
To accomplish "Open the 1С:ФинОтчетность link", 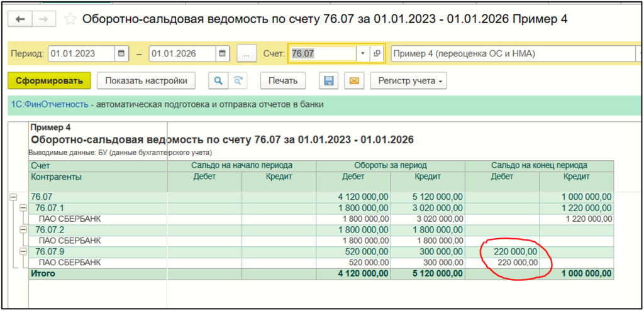I will [50, 104].
